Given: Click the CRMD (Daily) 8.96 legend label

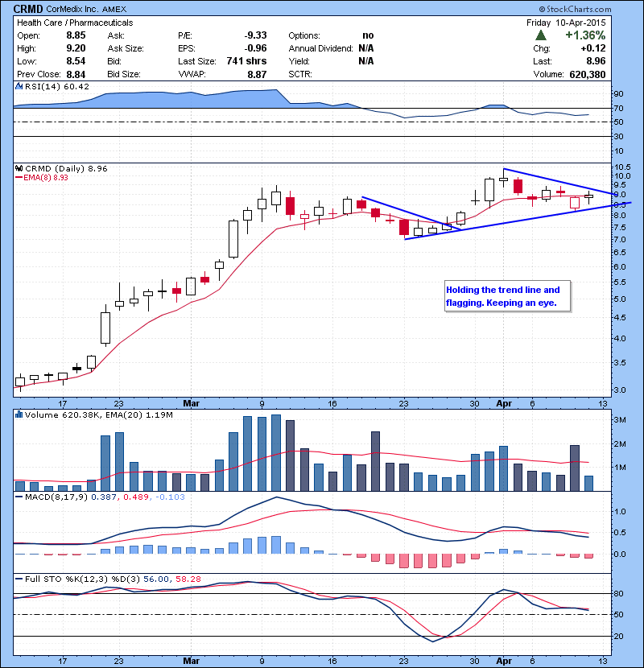Looking at the screenshot, I should pyautogui.click(x=67, y=168).
